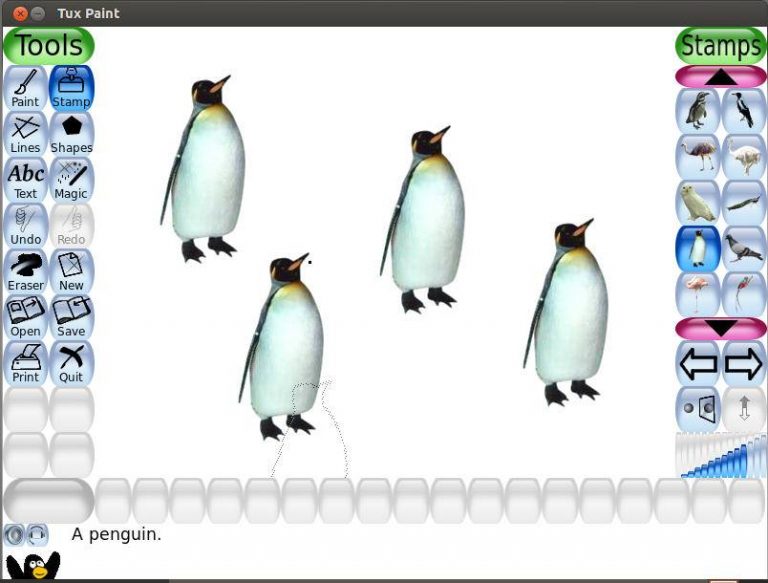The width and height of the screenshot is (768, 583).
Task: Adjust the stamp size bar slider
Action: [720, 455]
